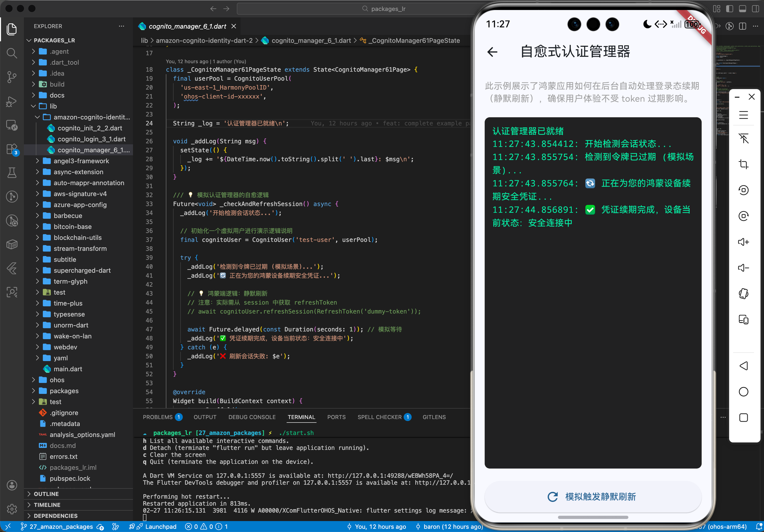Open Extensions view with badge 3

click(x=12, y=149)
